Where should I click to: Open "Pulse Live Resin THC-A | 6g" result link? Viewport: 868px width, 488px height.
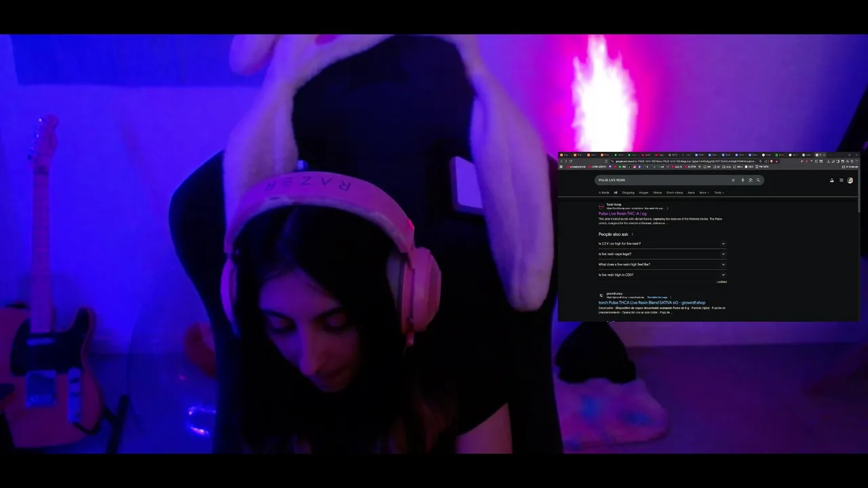623,213
